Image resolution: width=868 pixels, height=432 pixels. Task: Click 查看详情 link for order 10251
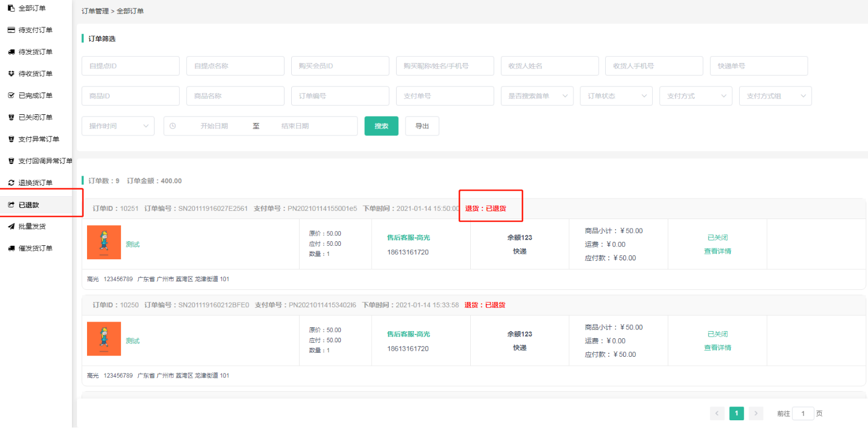click(717, 251)
